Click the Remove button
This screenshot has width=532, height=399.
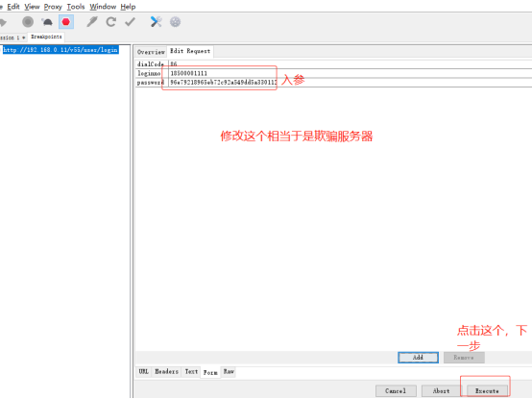point(464,358)
